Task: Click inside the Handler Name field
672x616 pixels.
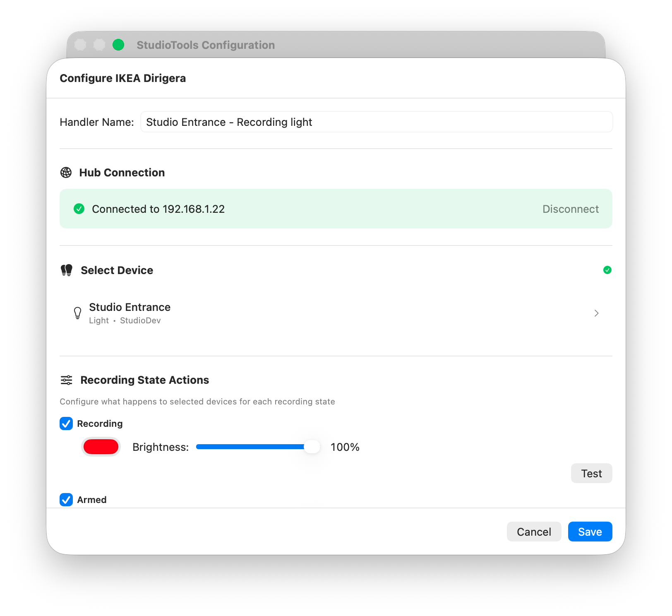Action: (377, 122)
